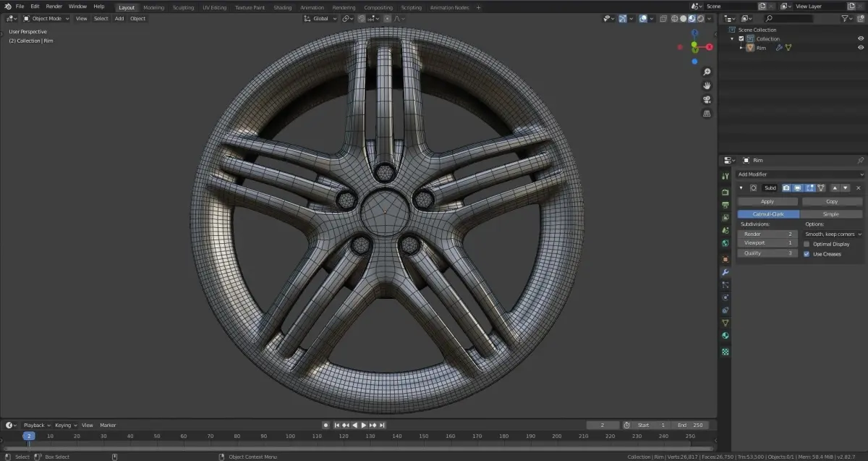Switch to the Sculpting workspace tab
The image size is (868, 461).
tap(183, 7)
